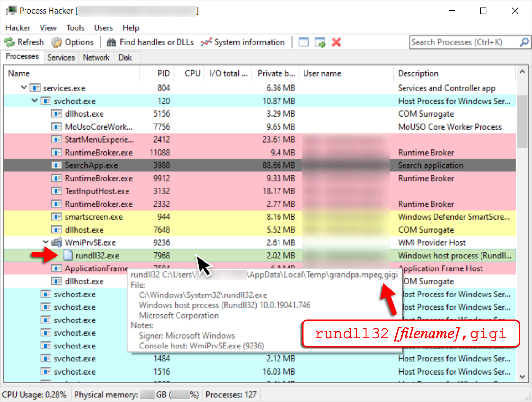The width and height of the screenshot is (532, 402).
Task: Open System information chart icon
Action: [x=206, y=42]
